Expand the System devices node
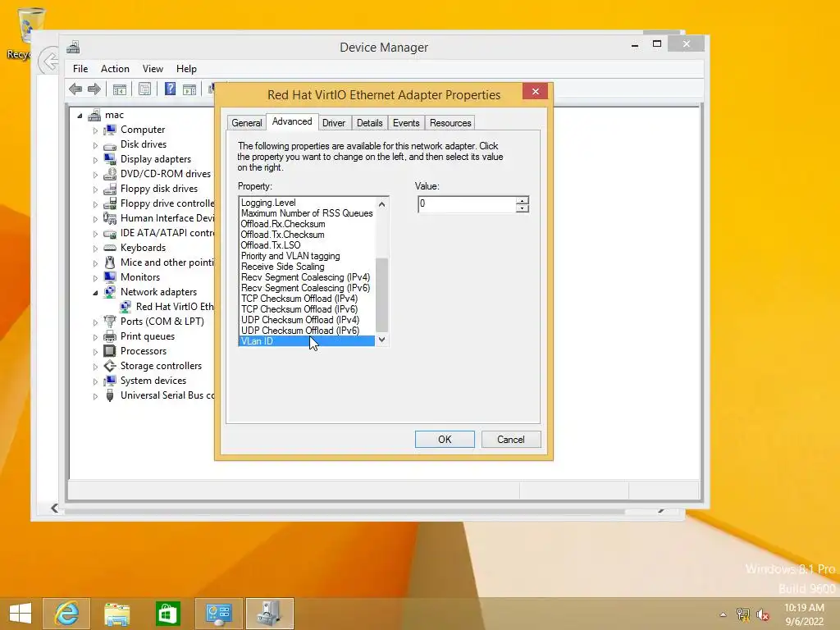840x630 pixels. click(x=95, y=381)
